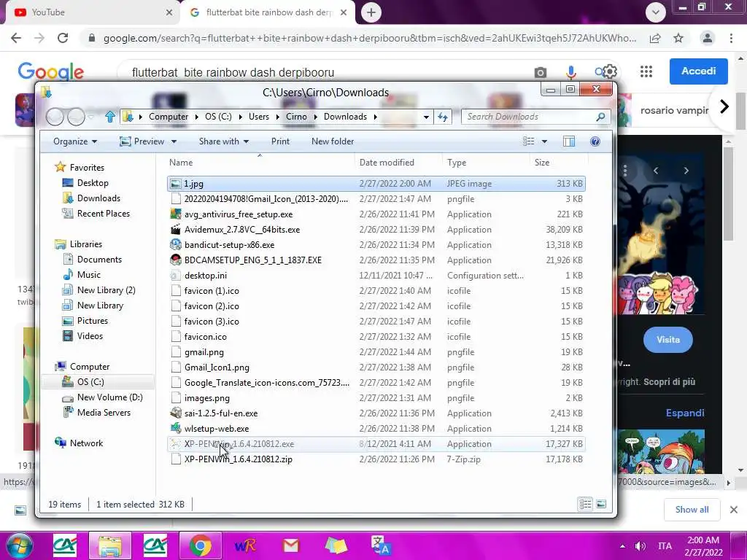Click taskbar volume speaker icon
The height and width of the screenshot is (560, 747).
coord(640,545)
